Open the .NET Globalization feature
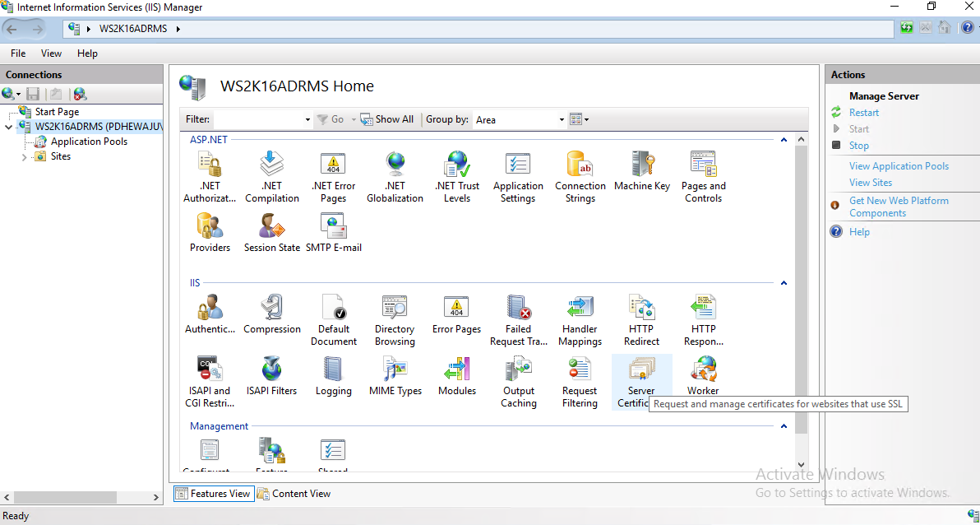This screenshot has height=525, width=980. (395, 178)
